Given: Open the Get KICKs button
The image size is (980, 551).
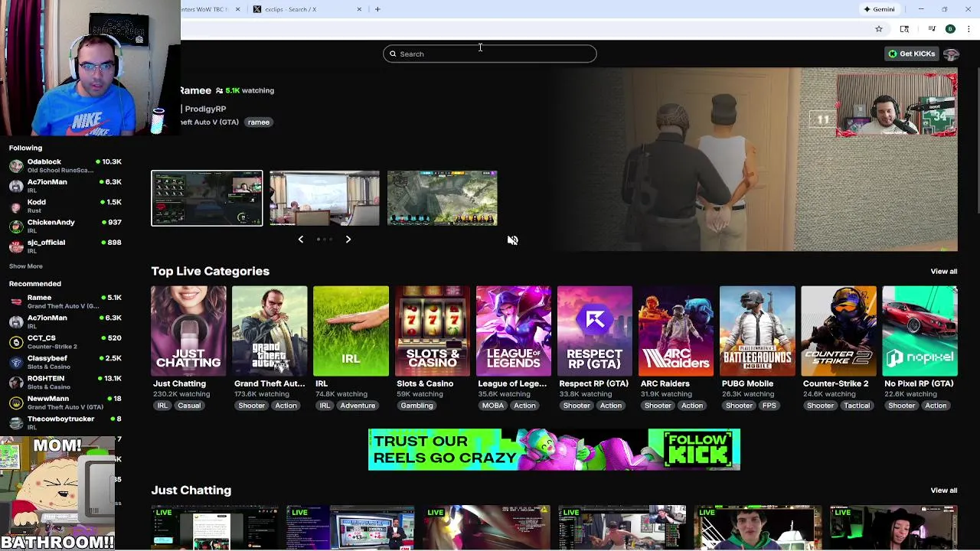Looking at the screenshot, I should pos(911,54).
